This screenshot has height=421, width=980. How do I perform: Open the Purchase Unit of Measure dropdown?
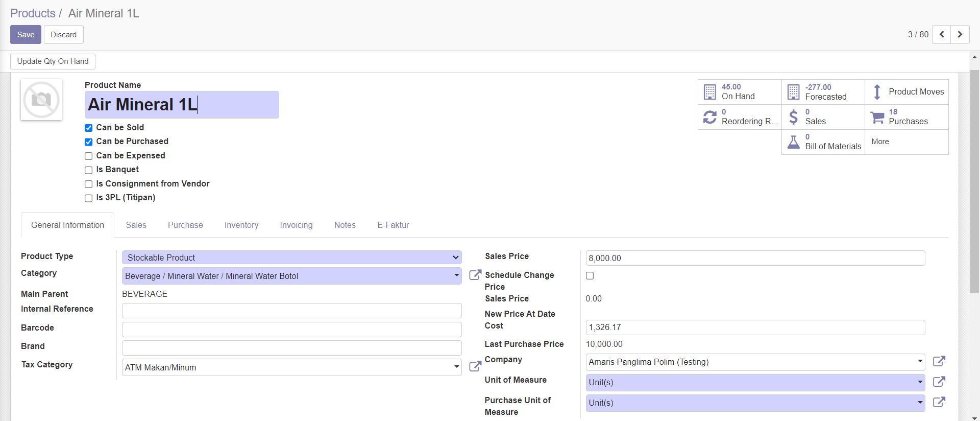tap(755, 403)
